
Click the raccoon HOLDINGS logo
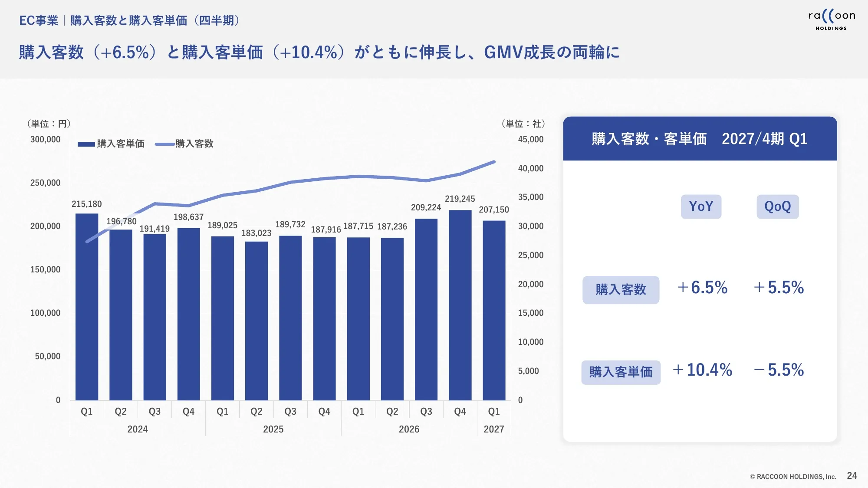tap(831, 20)
